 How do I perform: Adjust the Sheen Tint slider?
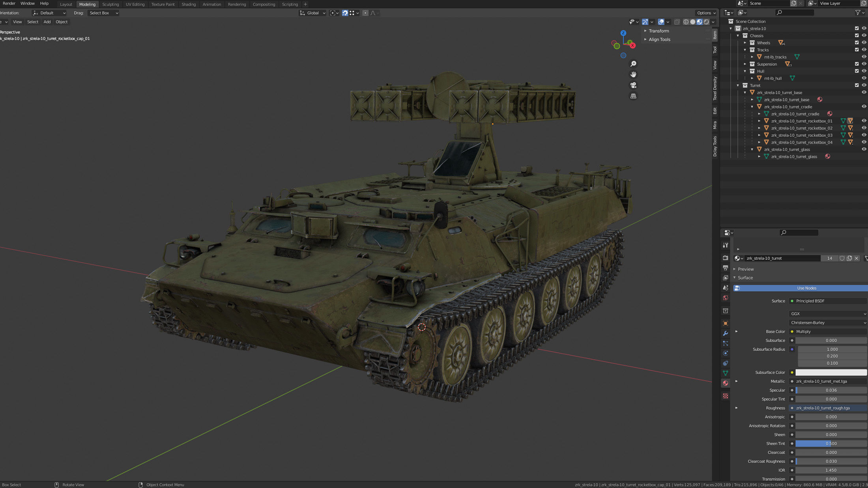(x=831, y=443)
